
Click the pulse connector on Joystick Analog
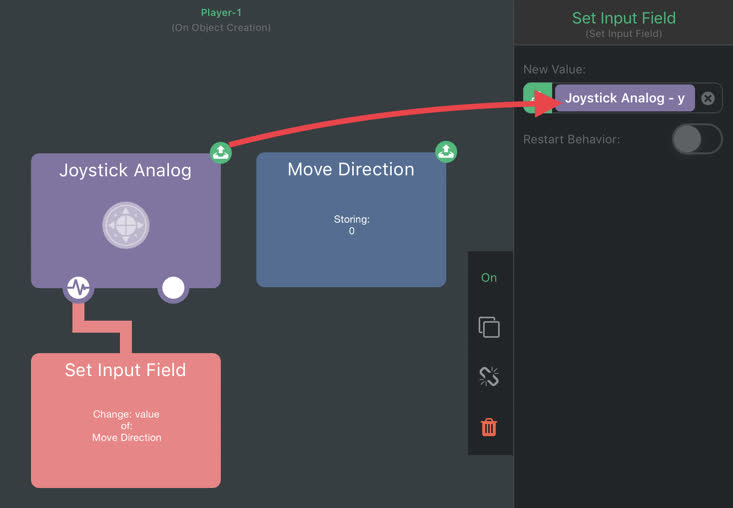79,287
